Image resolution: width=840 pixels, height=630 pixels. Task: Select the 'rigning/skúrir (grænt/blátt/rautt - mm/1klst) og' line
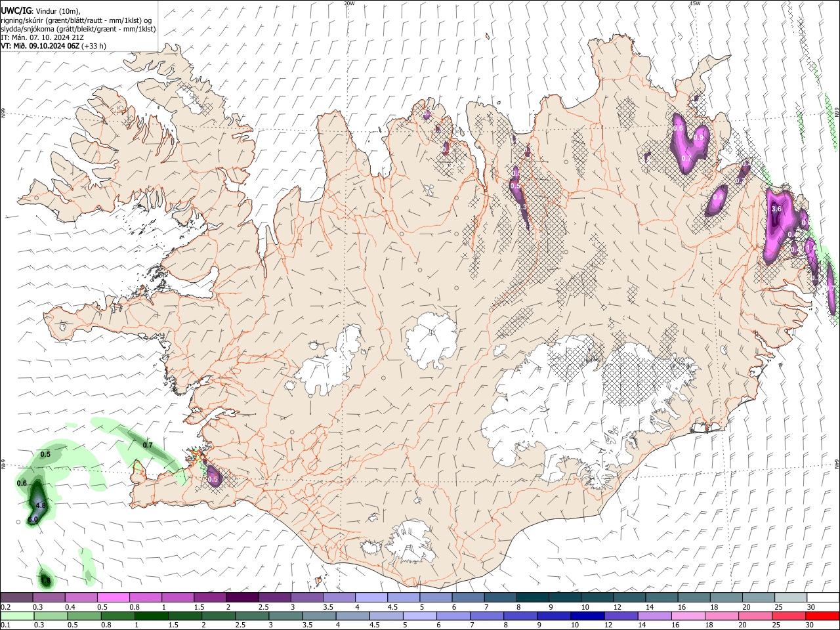tap(76, 20)
